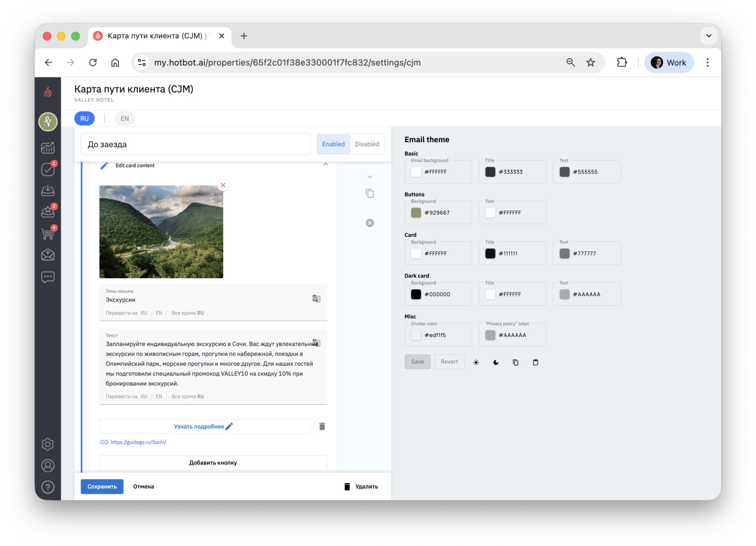Click the browser reload button

click(x=93, y=63)
